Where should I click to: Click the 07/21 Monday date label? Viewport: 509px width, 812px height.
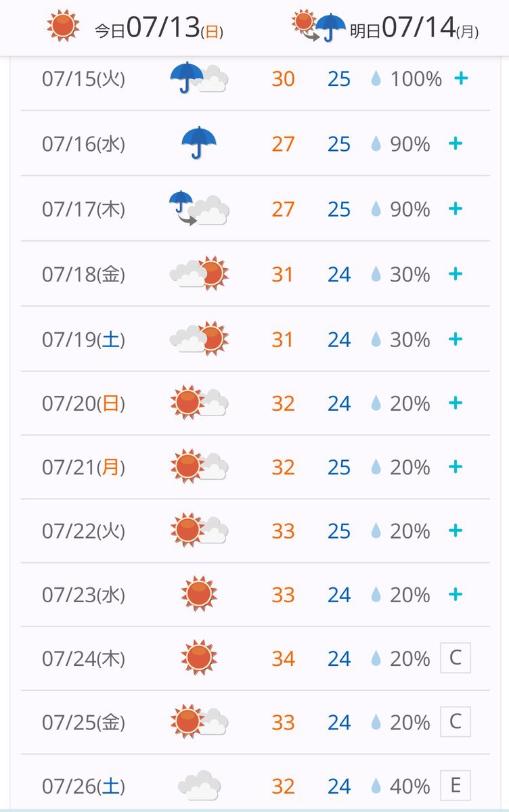[84, 468]
